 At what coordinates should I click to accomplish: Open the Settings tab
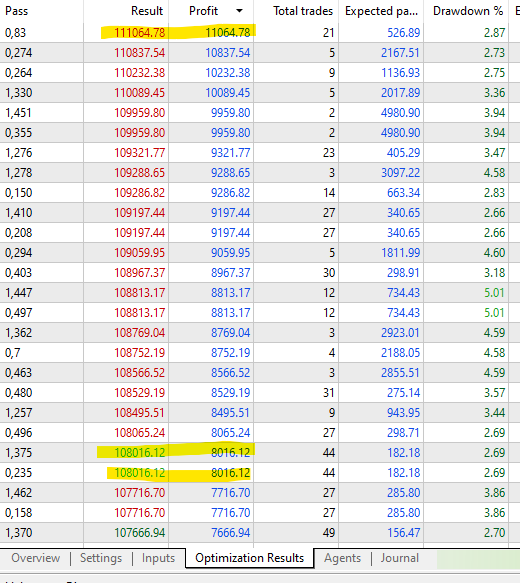(x=101, y=558)
